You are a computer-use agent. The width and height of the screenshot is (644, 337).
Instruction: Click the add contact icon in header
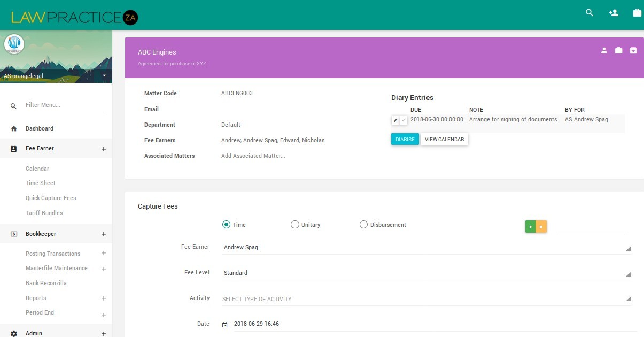(612, 12)
